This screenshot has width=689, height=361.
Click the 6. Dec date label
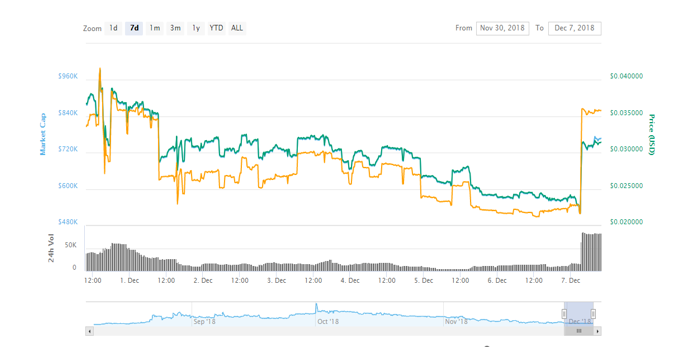497,280
